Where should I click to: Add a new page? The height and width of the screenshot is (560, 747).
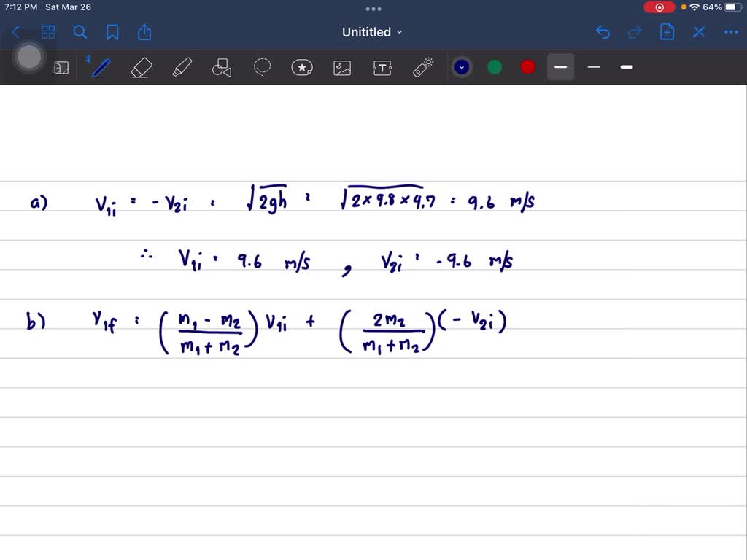click(666, 32)
